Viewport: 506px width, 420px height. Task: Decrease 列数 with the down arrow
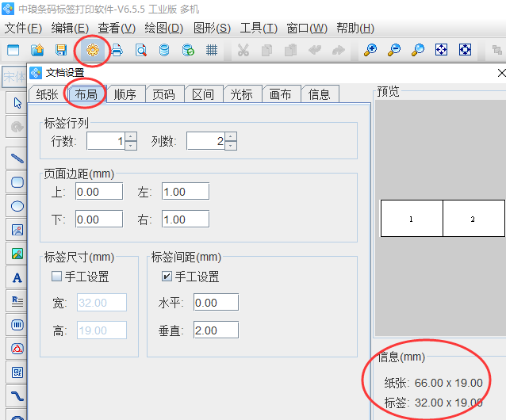[x=230, y=146]
